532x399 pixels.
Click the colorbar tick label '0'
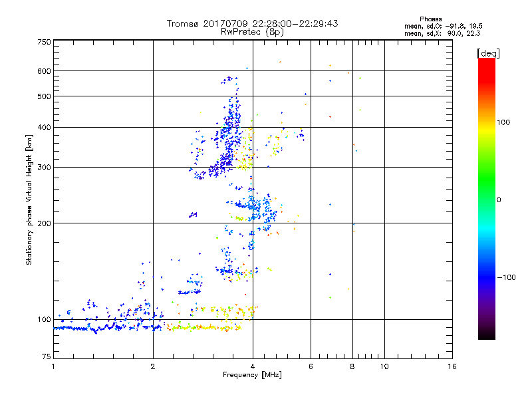click(499, 200)
